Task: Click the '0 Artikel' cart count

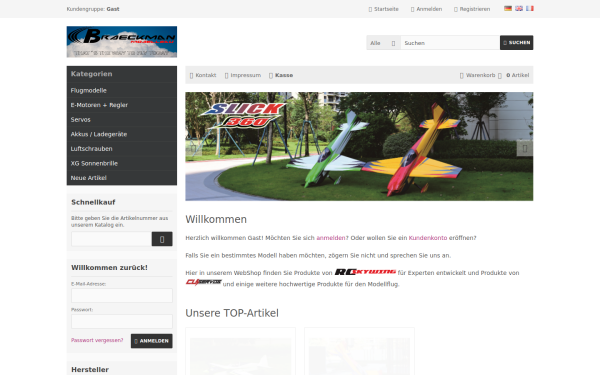Action: [x=517, y=75]
